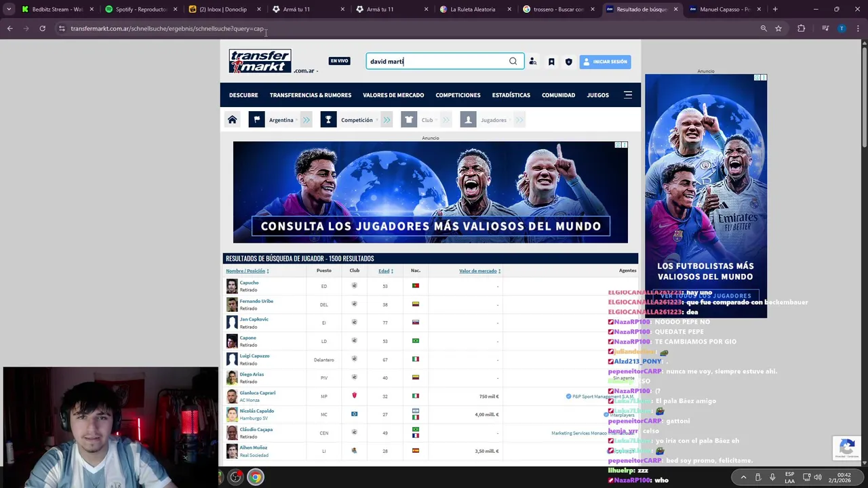Open Jan Capkovic's profile link

click(x=254, y=319)
